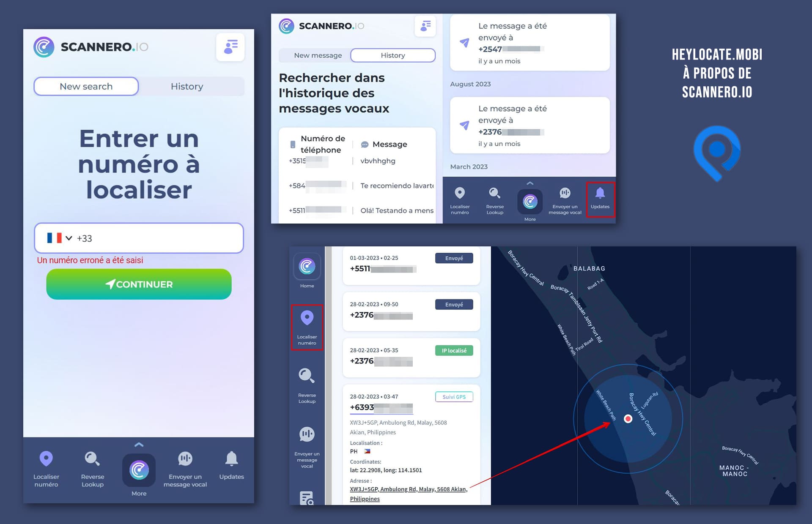Click the paper plane icon beside +2547 message
Viewport: 812px width, 524px height.
coord(464,42)
